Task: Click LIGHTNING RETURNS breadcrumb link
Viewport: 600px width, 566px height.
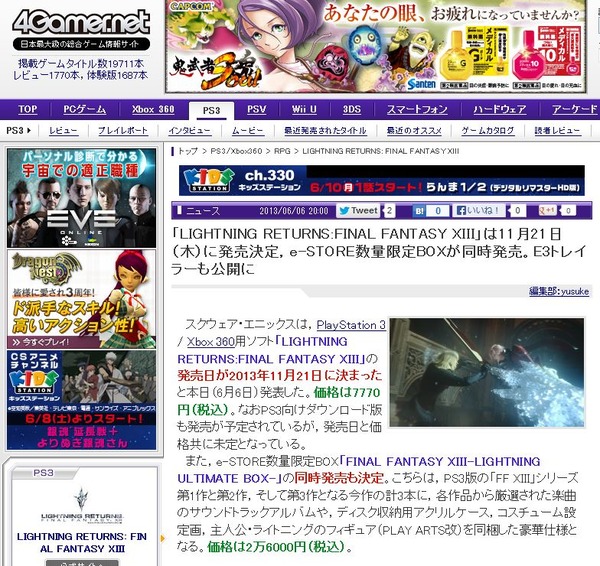Action: click(x=380, y=151)
